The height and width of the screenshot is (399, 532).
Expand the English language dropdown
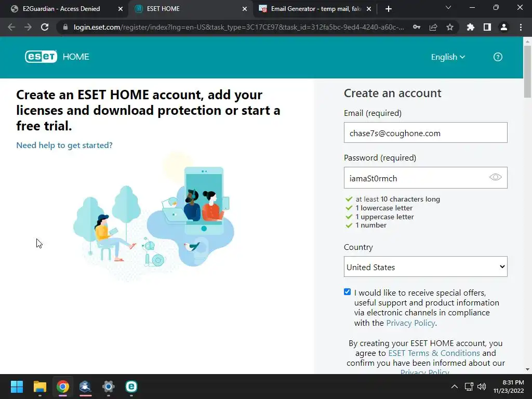pyautogui.click(x=448, y=57)
